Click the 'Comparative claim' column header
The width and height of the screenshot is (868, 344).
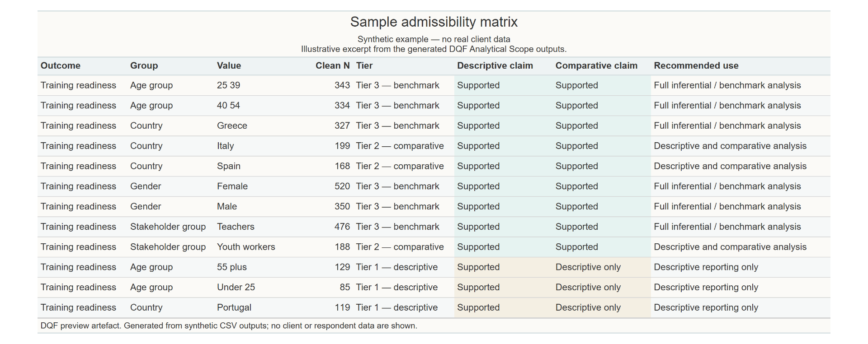pos(596,65)
